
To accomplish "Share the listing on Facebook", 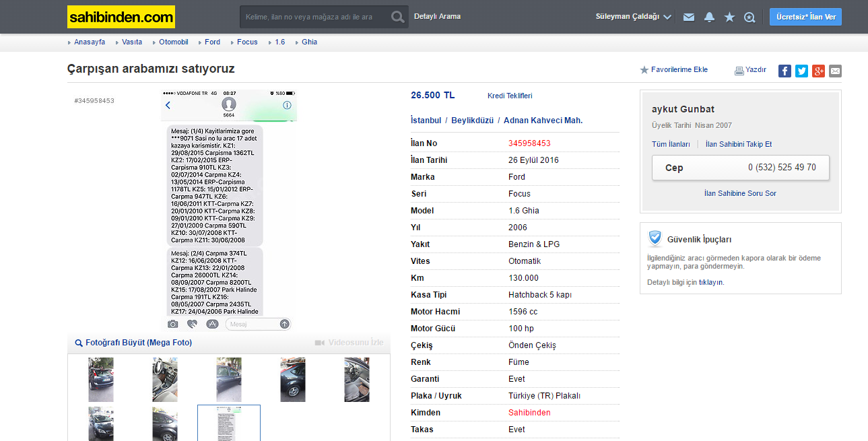I will 784,71.
